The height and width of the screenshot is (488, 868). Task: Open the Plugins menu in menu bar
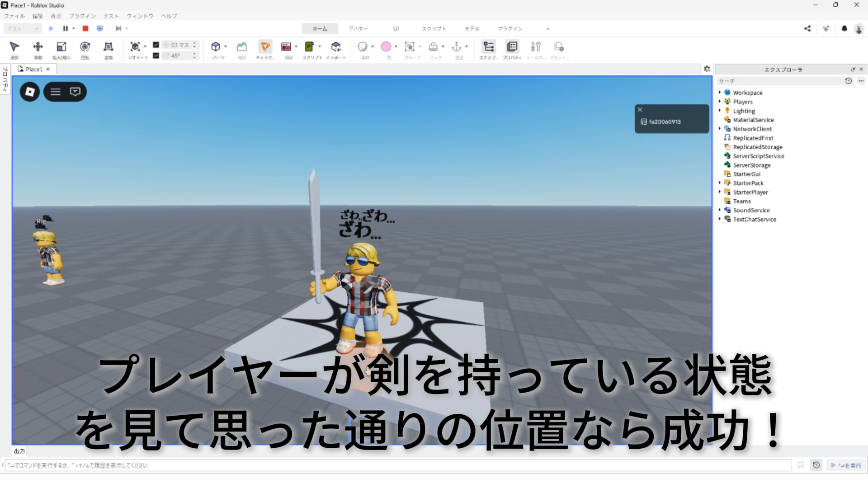(82, 16)
